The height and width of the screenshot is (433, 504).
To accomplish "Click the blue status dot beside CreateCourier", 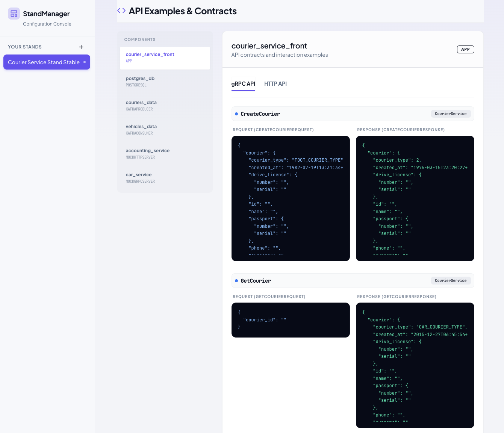I will coord(236,114).
